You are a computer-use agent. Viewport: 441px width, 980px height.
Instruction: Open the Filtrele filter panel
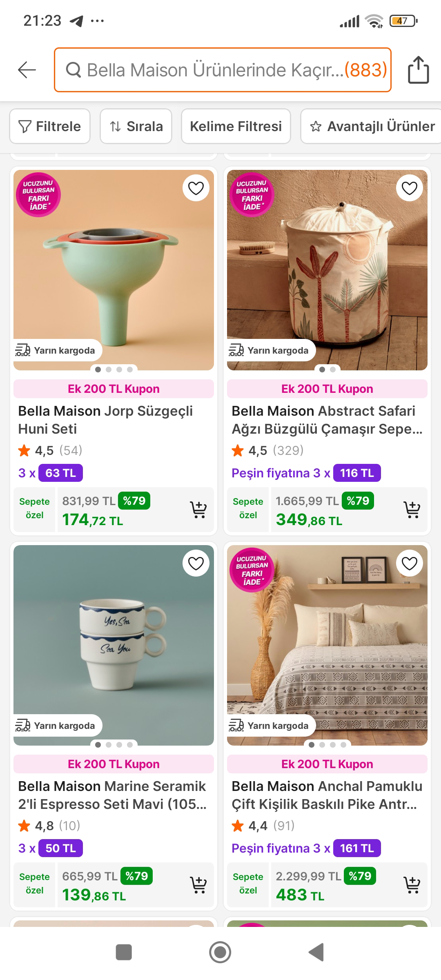(x=49, y=127)
